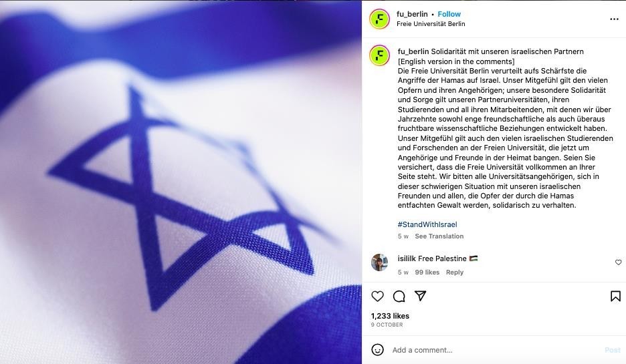This screenshot has width=626, height=364.
Task: Like the post with heart icon
Action: pyautogui.click(x=377, y=297)
